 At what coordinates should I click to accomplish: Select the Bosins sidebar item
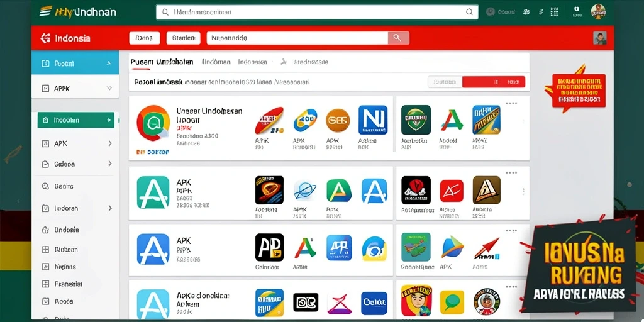coord(64,186)
